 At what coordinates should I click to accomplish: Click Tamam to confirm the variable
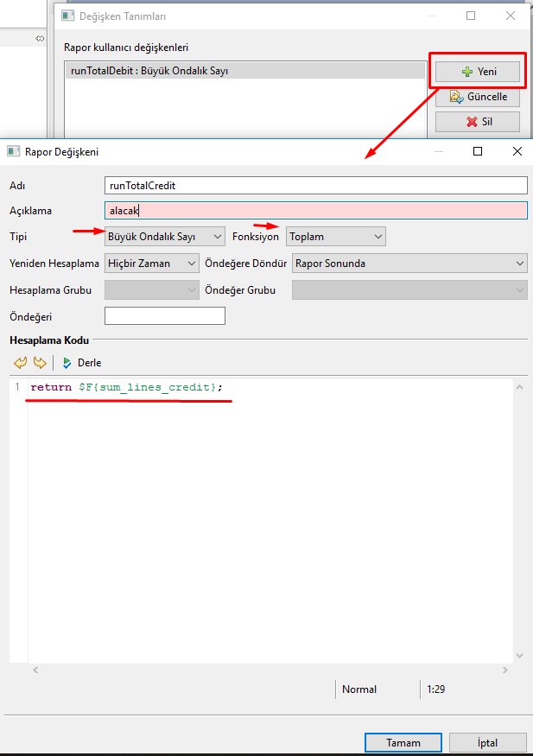coord(403,742)
